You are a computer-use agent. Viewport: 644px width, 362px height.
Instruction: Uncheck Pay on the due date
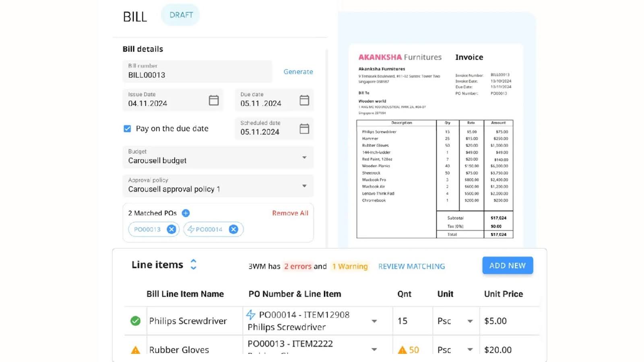tap(127, 129)
